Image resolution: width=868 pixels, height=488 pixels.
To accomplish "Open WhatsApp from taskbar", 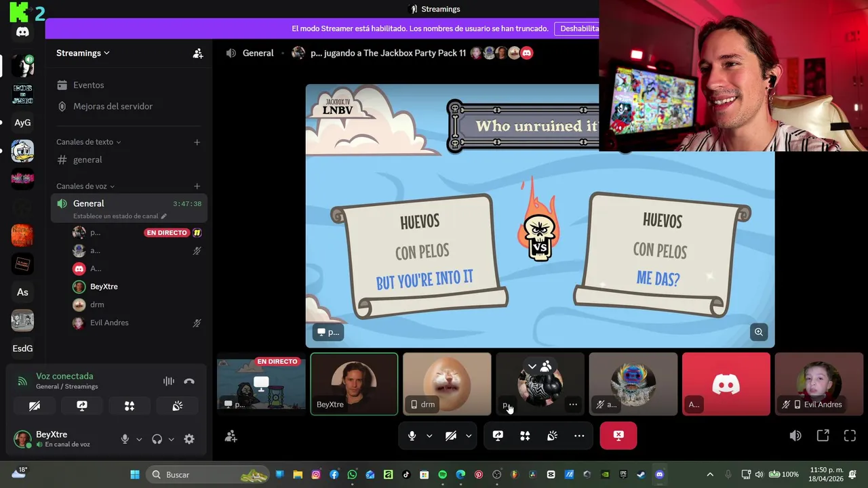I will pyautogui.click(x=352, y=474).
